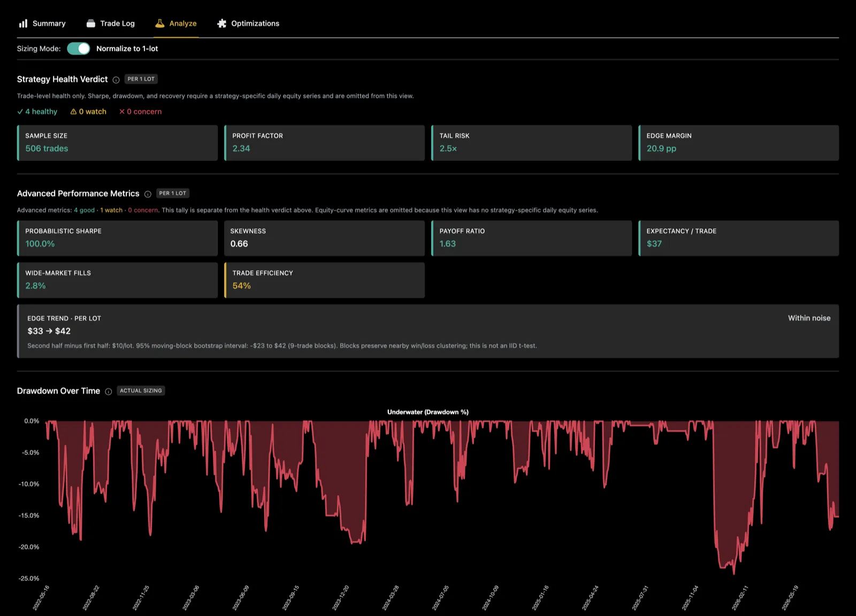Click the 2025-11-04 date axis label
Screen dimensions: 856x616
pos(690,597)
